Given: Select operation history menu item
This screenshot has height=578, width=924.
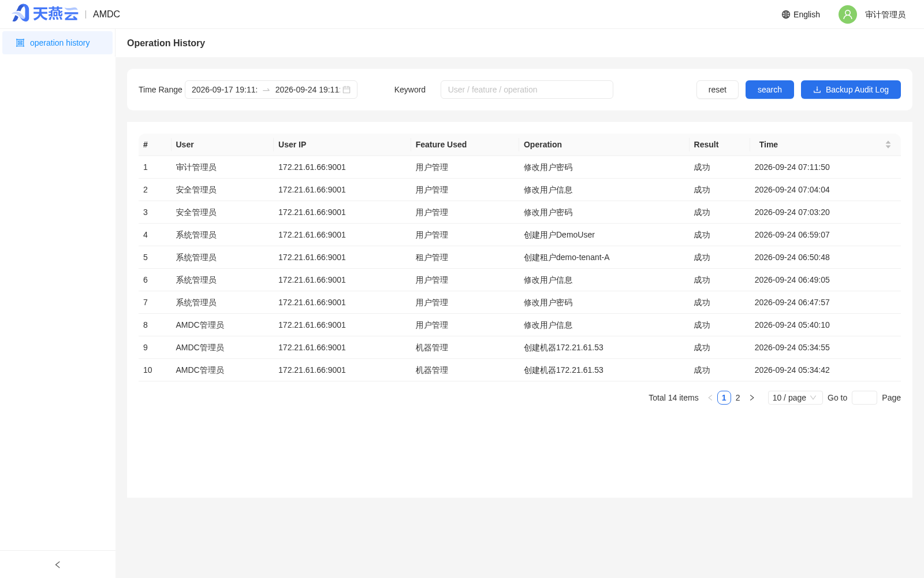Looking at the screenshot, I should pos(58,43).
